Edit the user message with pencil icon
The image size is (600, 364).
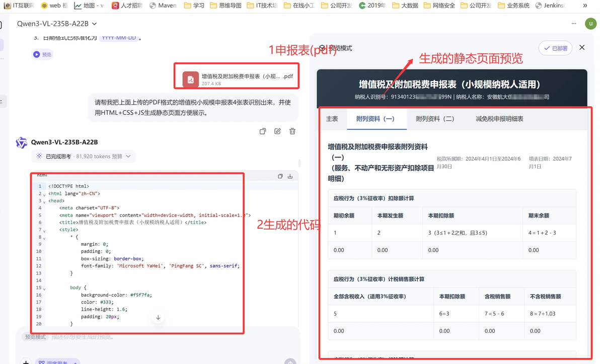(277, 131)
